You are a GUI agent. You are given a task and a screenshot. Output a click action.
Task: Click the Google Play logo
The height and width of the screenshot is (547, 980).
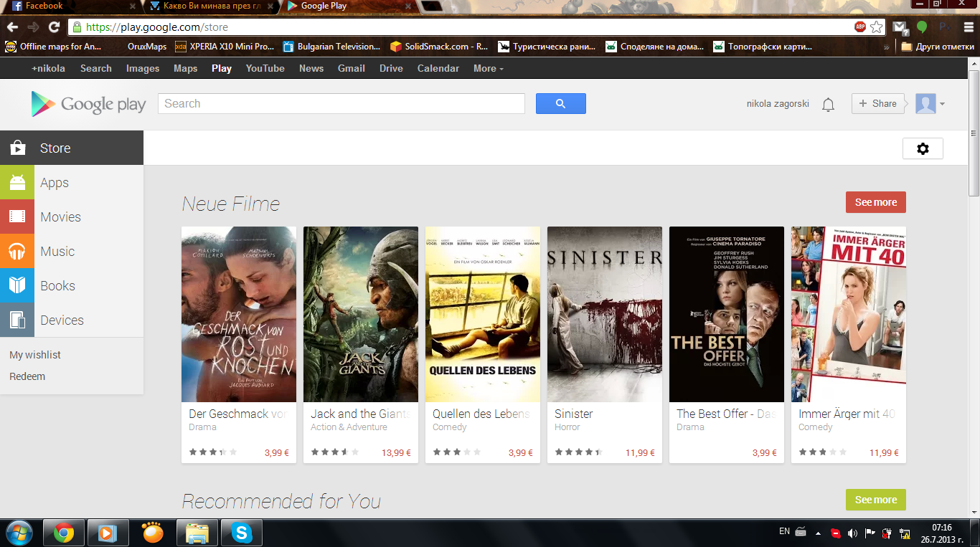pyautogui.click(x=88, y=105)
